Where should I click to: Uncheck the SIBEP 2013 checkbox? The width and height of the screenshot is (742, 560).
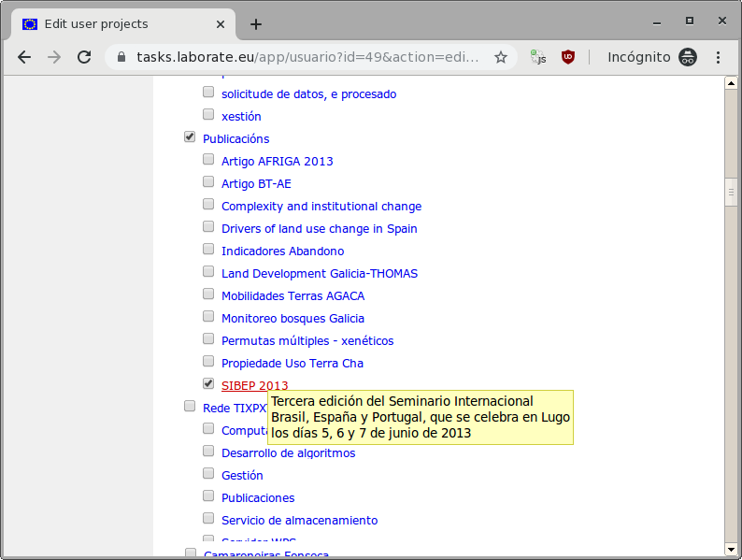pyautogui.click(x=208, y=383)
